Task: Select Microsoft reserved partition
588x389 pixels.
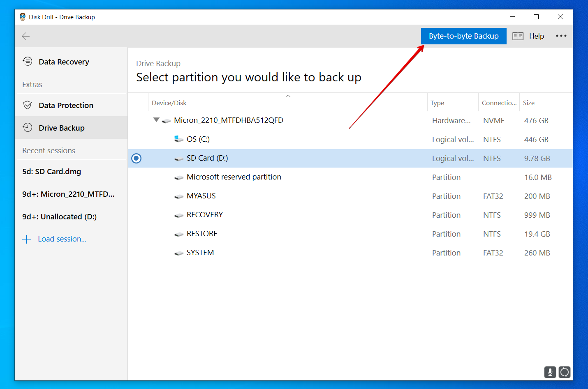Action: point(234,177)
